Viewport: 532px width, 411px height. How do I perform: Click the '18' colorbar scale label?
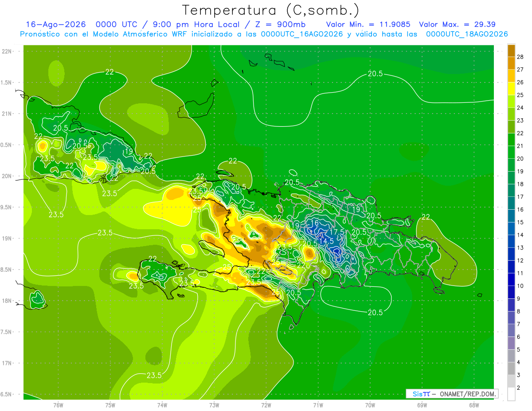(520, 184)
